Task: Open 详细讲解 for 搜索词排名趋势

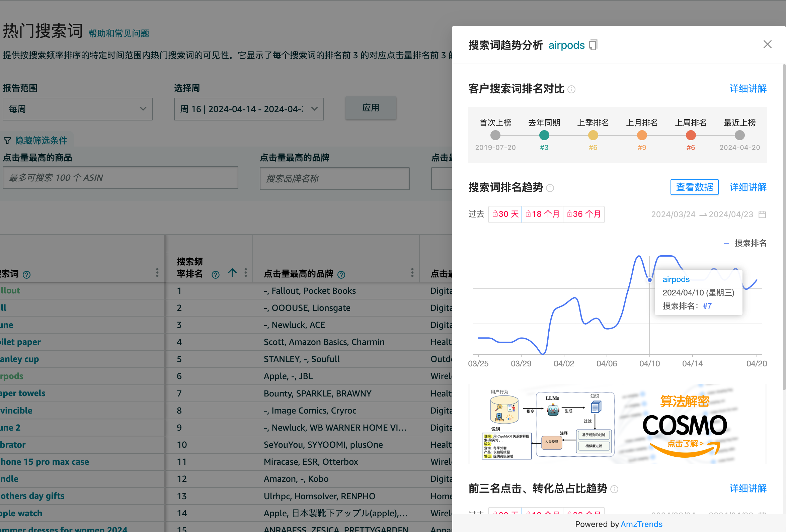Action: (x=748, y=187)
